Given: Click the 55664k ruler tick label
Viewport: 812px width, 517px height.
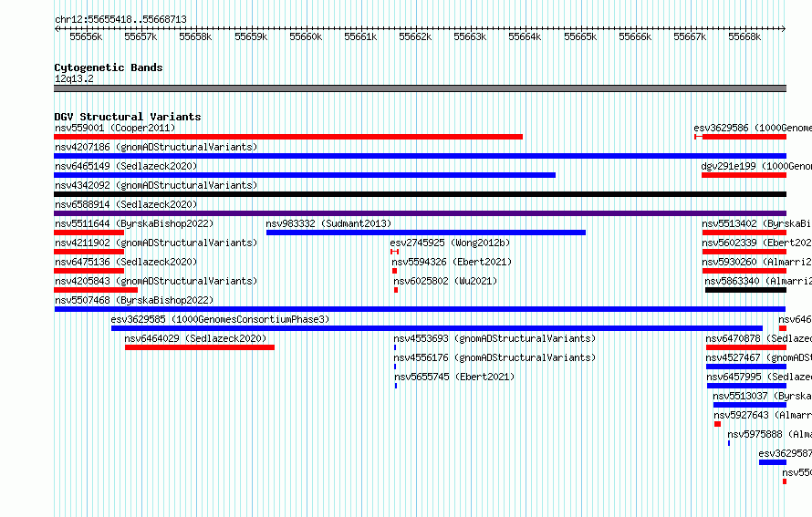Looking at the screenshot, I should [525, 37].
